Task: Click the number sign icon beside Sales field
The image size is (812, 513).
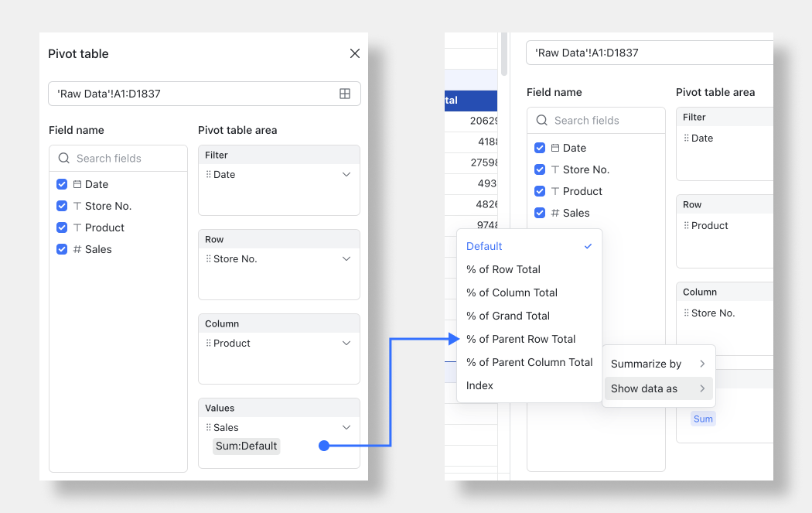Action: click(x=77, y=250)
